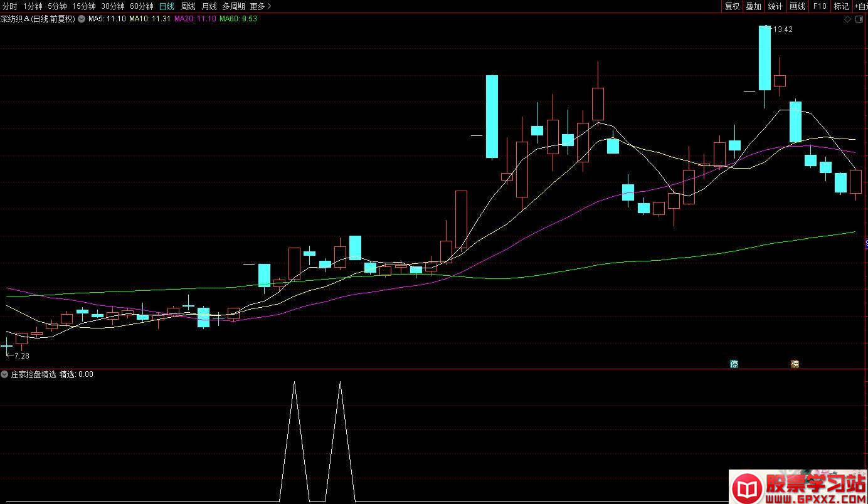Open the F10 company info button
This screenshot has width=868, height=504.
point(820,6)
